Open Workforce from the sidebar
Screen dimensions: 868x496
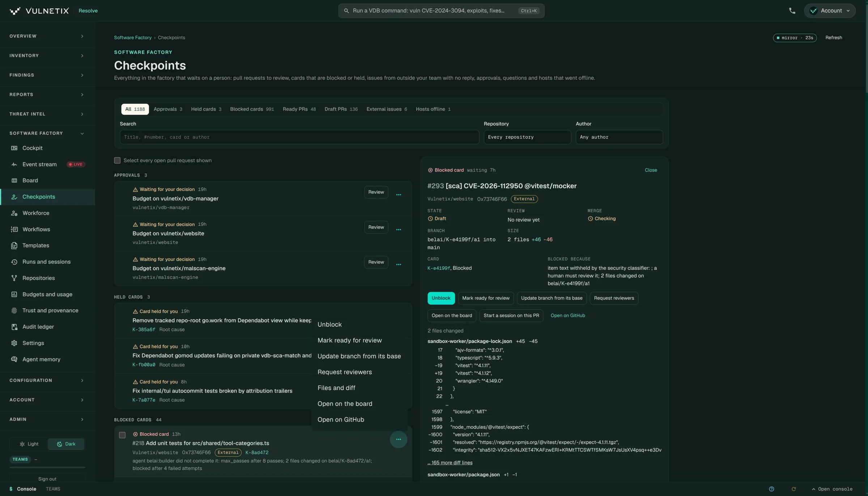click(x=47, y=213)
